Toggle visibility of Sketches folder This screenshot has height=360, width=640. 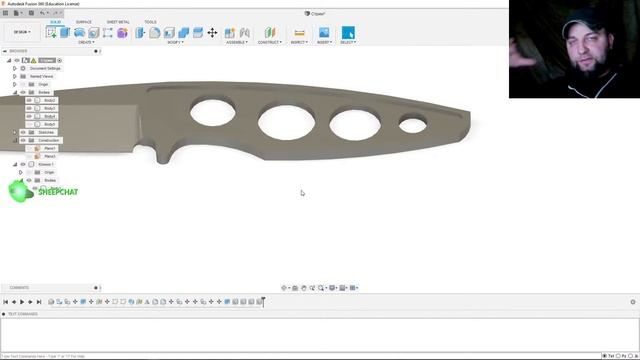23,132
